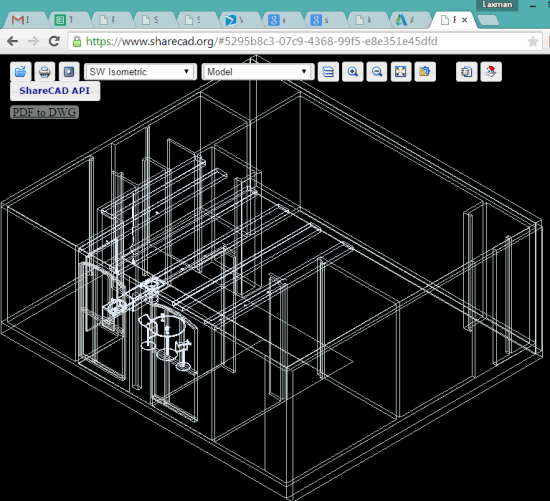Image resolution: width=550 pixels, height=501 pixels.
Task: Expand the Model layout dropdown
Action: pyautogui.click(x=258, y=72)
